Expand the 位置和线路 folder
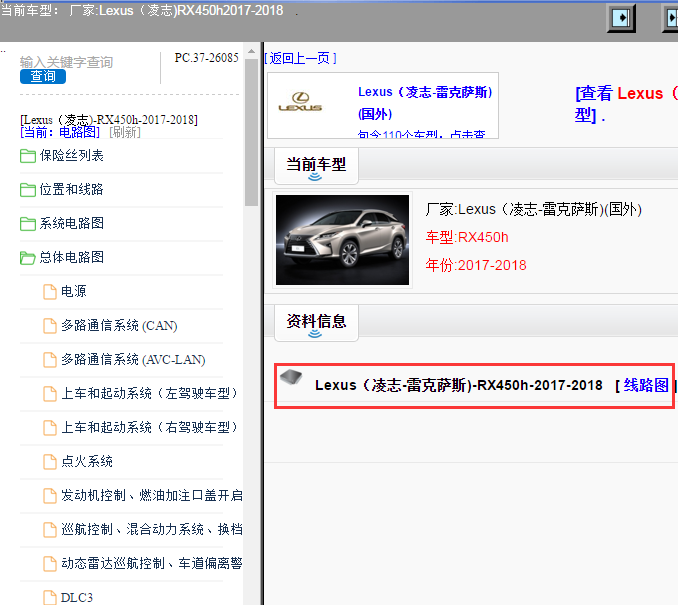The width and height of the screenshot is (678, 605). click(71, 189)
